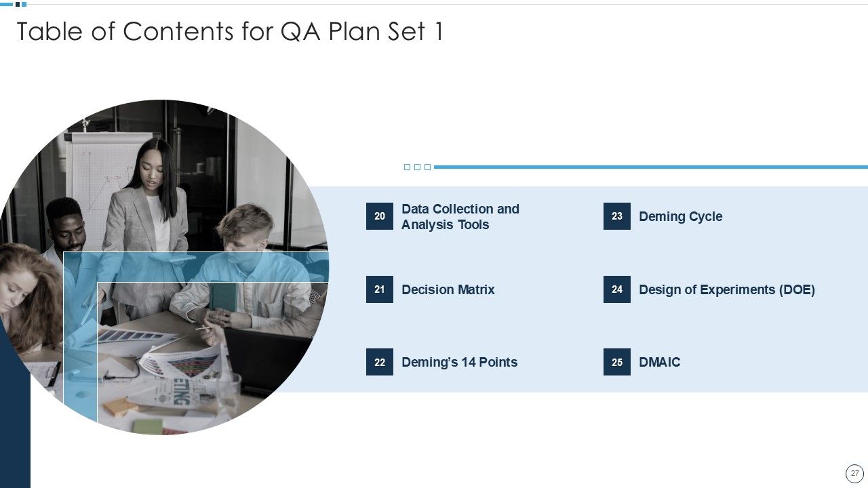Select Design of Experiments (DOE) entry
The image size is (868, 488).
coord(726,289)
